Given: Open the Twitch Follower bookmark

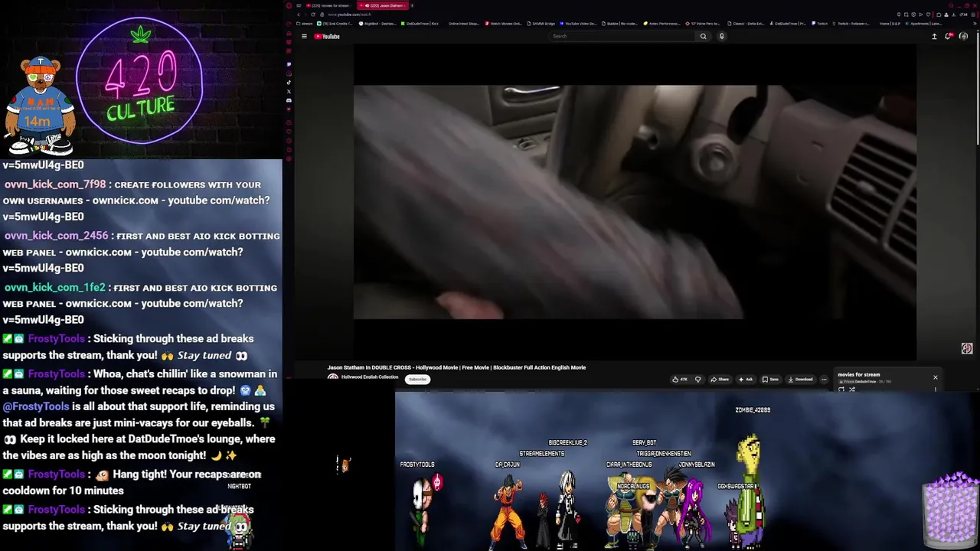Looking at the screenshot, I should (x=851, y=24).
